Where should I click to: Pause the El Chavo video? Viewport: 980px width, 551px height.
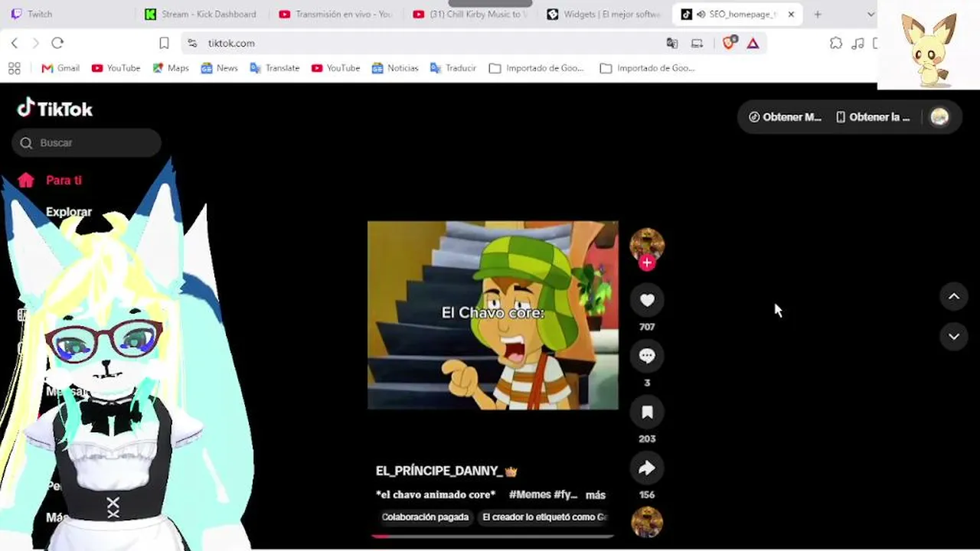coord(493,315)
